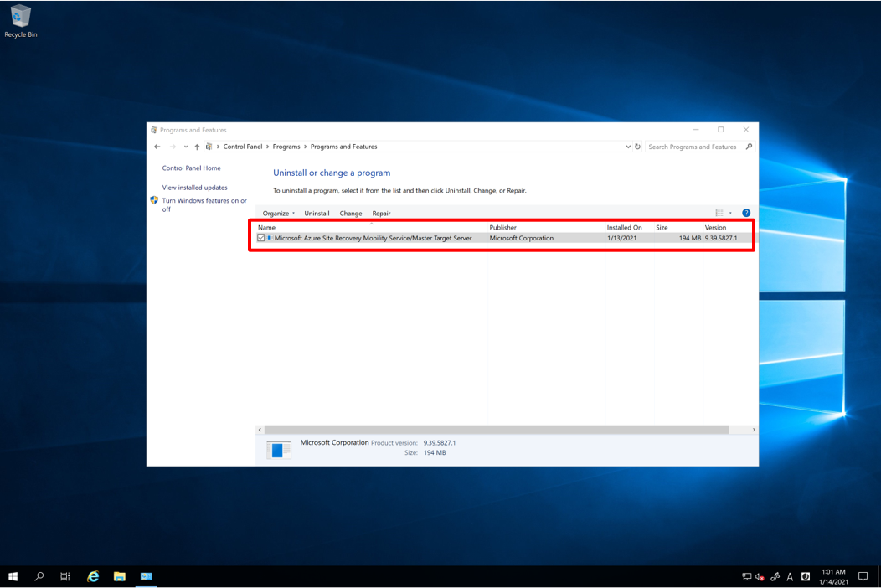Click the input language A indicator

790,577
